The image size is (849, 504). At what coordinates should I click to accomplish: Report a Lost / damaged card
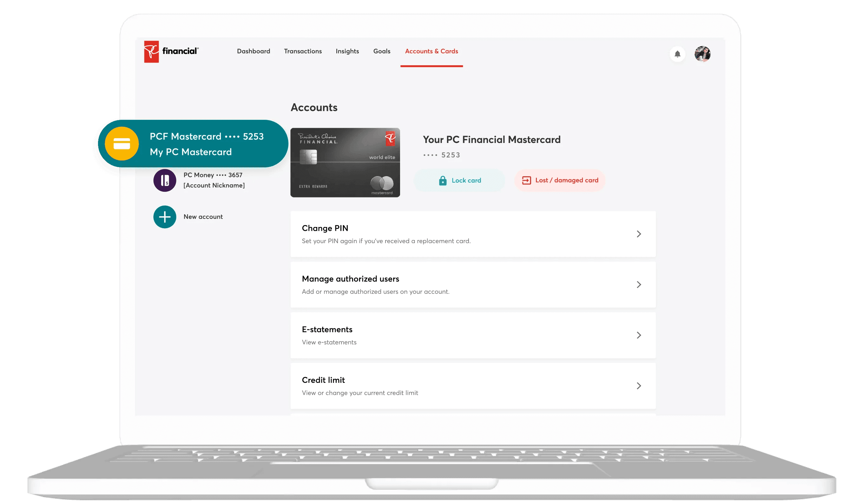pyautogui.click(x=567, y=180)
